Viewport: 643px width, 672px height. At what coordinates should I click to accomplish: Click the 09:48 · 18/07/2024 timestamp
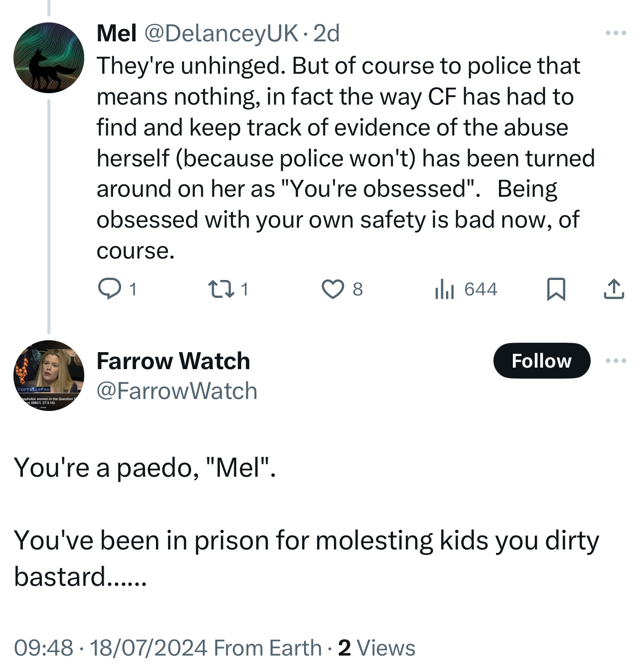pyautogui.click(x=111, y=648)
